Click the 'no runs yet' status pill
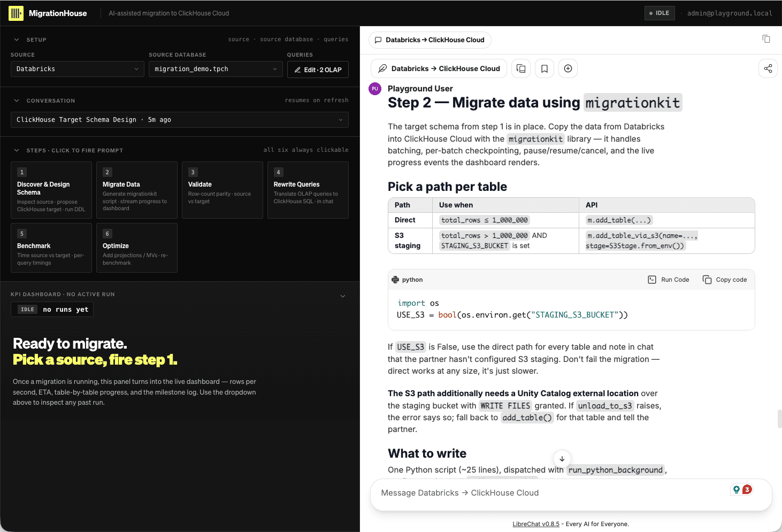This screenshot has width=782, height=532. click(52, 310)
